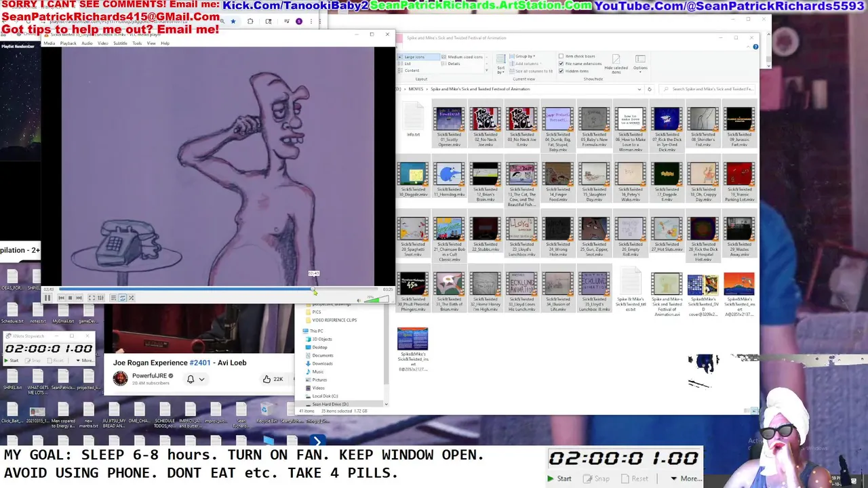868x488 pixels.
Task: Open Downloads in navigation pane
Action: pyautogui.click(x=322, y=363)
